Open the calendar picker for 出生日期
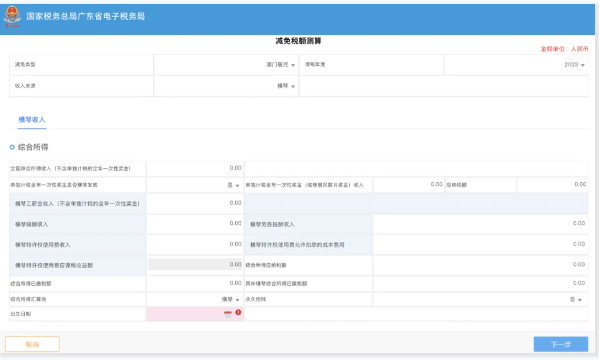 228,314
